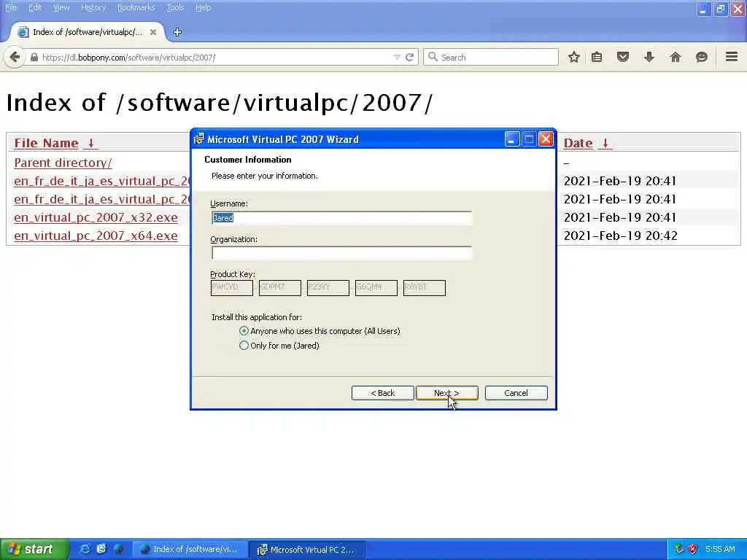
Task: Open the History menu
Action: tap(93, 7)
